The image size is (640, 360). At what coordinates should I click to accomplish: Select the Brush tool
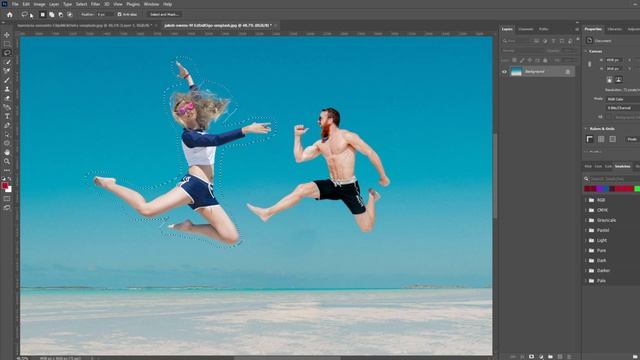tap(7, 80)
